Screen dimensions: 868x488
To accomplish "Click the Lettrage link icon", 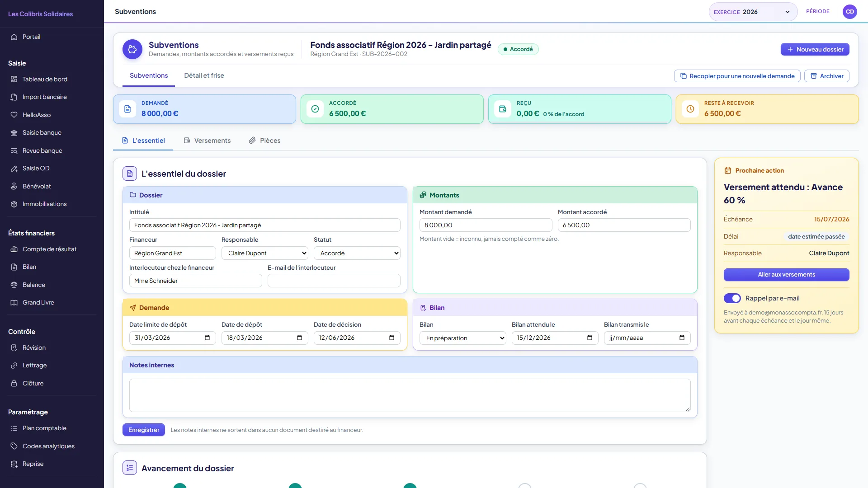I will pyautogui.click(x=14, y=366).
